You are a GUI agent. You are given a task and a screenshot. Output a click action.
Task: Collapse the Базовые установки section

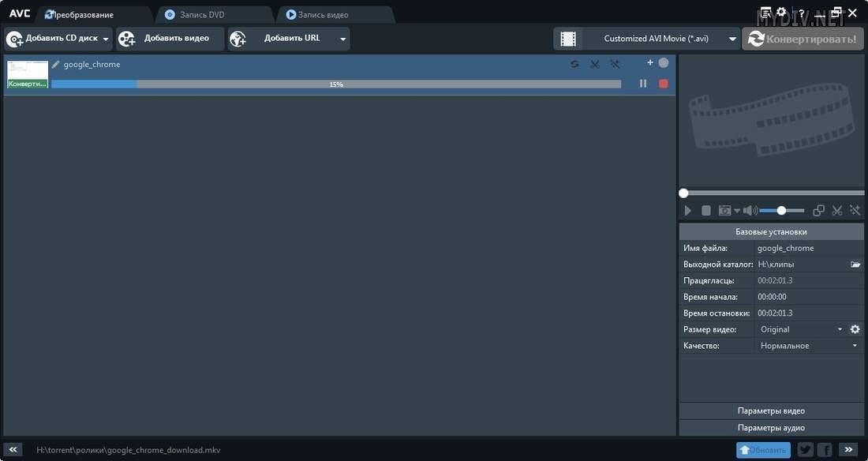click(x=771, y=231)
